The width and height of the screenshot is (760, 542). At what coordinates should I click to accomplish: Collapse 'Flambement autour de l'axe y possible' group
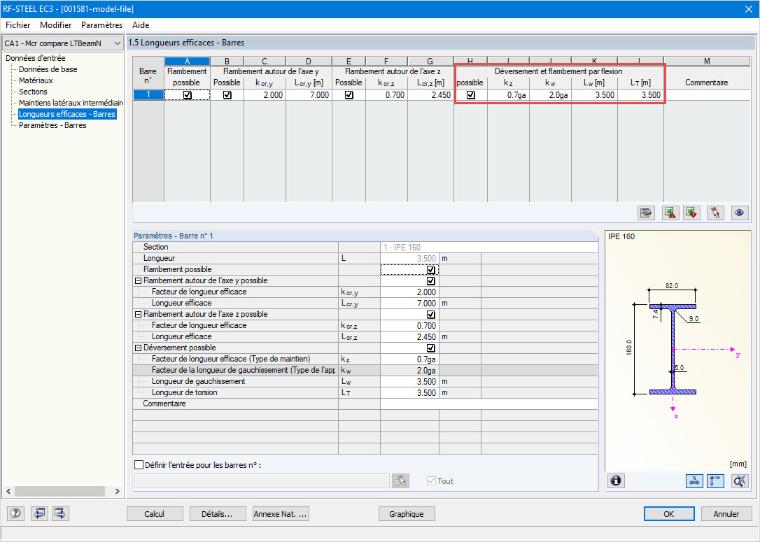[x=138, y=281]
